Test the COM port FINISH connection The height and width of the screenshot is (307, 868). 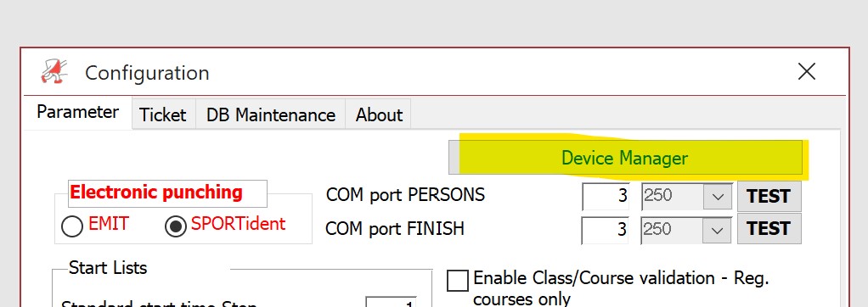point(769,229)
